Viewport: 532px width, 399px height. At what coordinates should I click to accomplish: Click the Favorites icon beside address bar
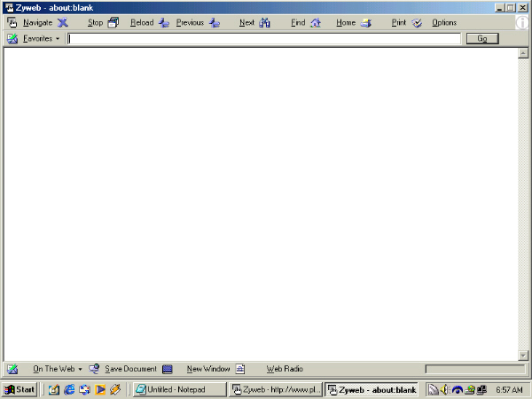tap(12, 39)
